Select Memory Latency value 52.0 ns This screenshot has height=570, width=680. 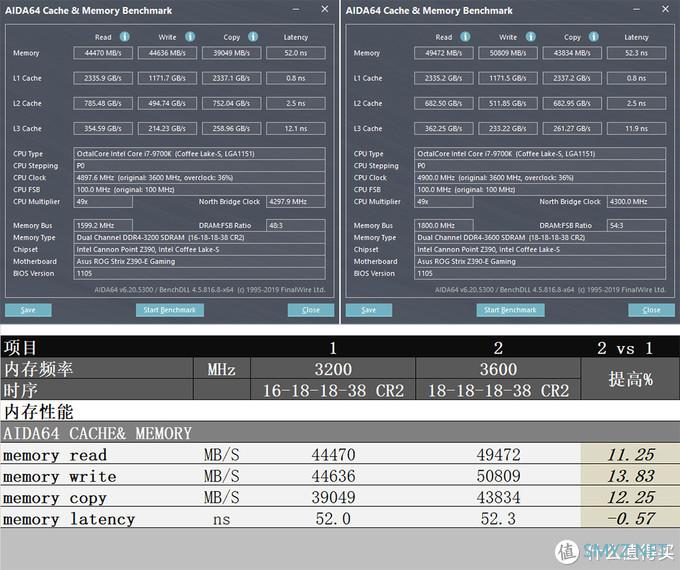click(x=296, y=53)
